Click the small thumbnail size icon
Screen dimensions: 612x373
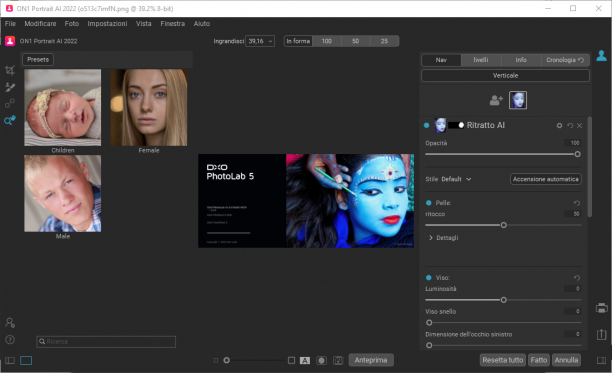click(x=216, y=361)
